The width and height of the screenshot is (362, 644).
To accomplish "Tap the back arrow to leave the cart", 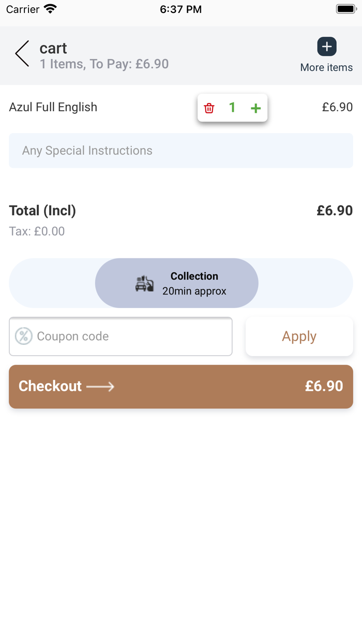I will coord(22,54).
